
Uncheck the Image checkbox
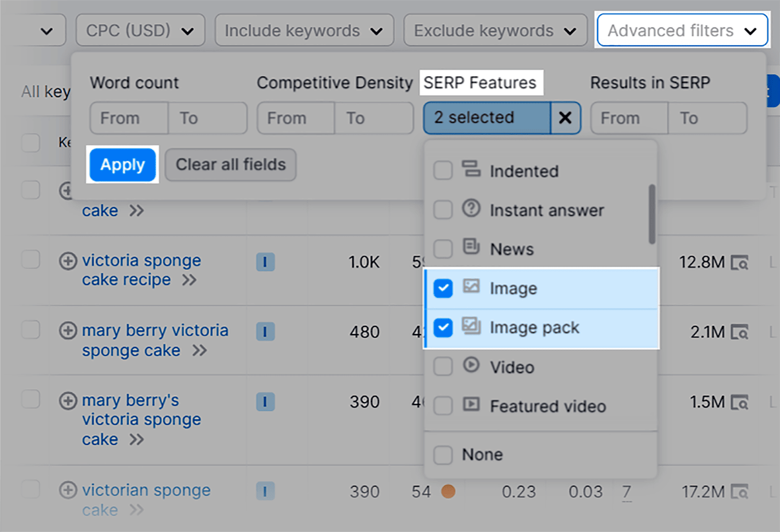[x=443, y=288]
